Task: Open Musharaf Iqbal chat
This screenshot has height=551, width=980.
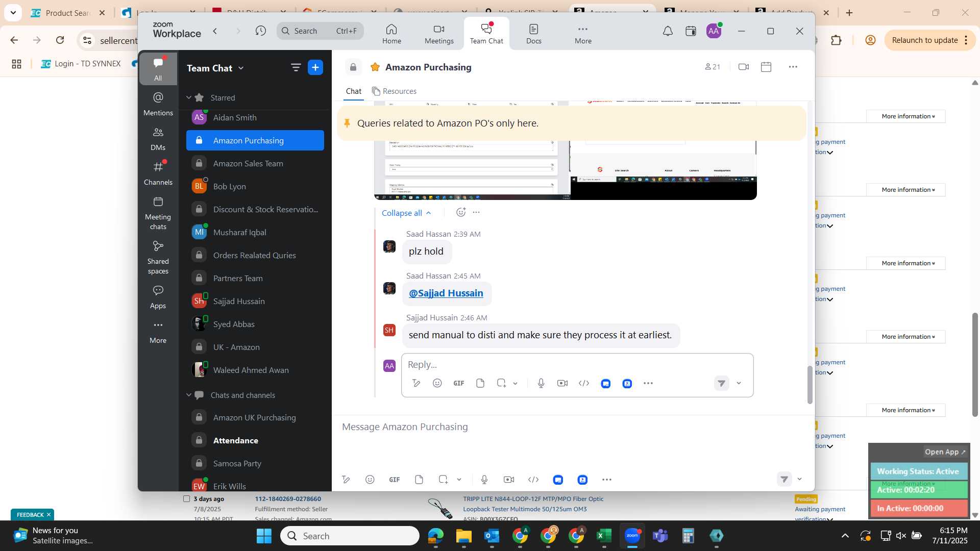Action: click(255, 232)
